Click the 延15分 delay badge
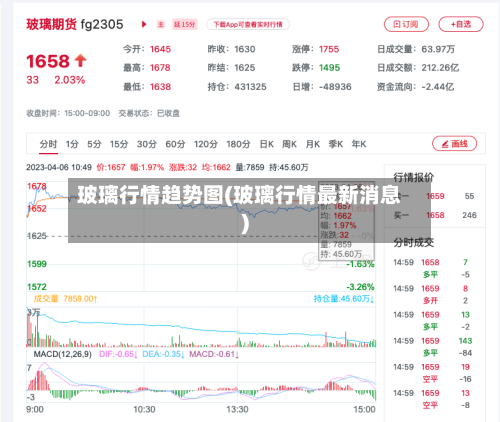Screen dimensions: 500x422 click(185, 24)
